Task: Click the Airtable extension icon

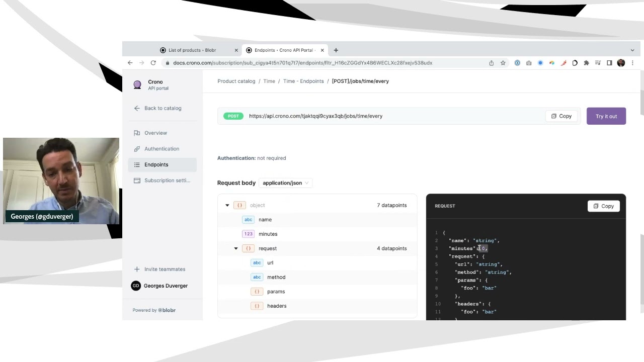Action: [552, 63]
